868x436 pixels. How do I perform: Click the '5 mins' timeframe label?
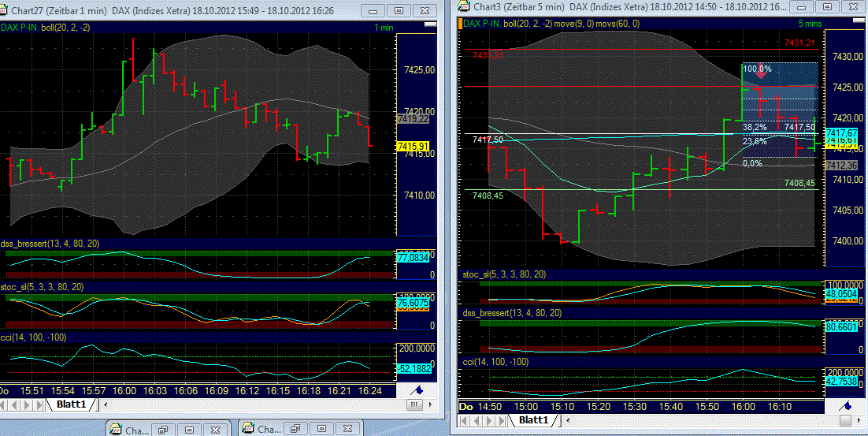(810, 24)
